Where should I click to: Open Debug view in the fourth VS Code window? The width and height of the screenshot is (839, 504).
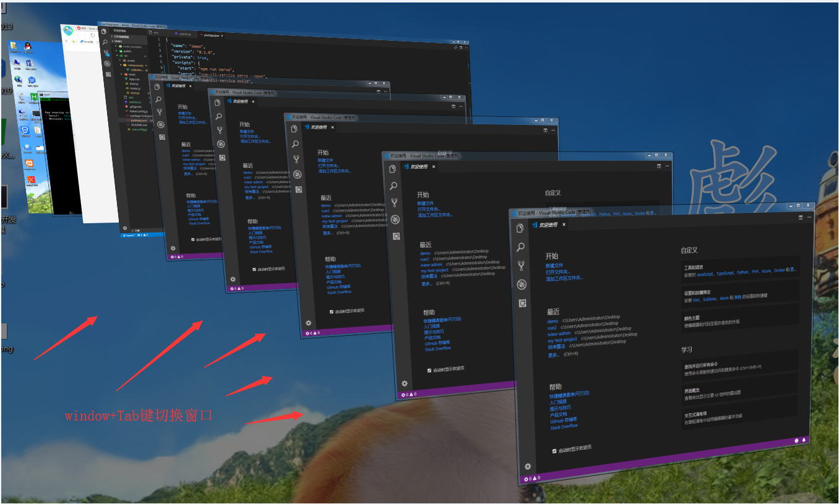point(221,143)
